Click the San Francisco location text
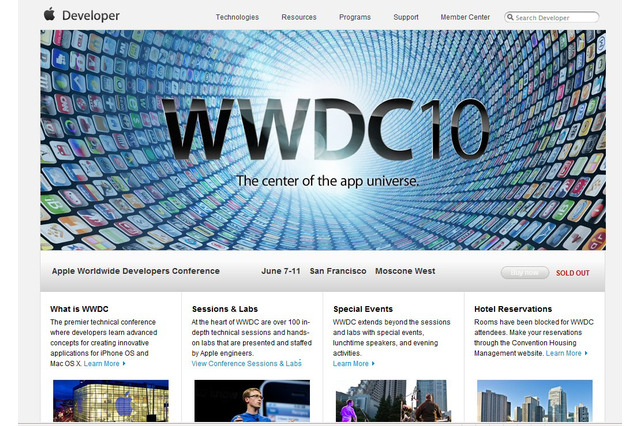 338,271
